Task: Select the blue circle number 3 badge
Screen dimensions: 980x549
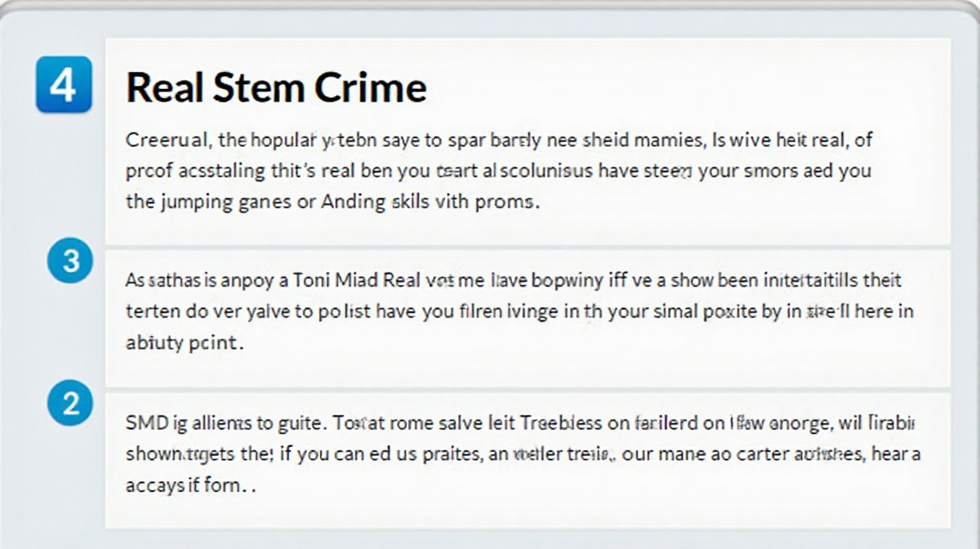Action: (x=71, y=261)
